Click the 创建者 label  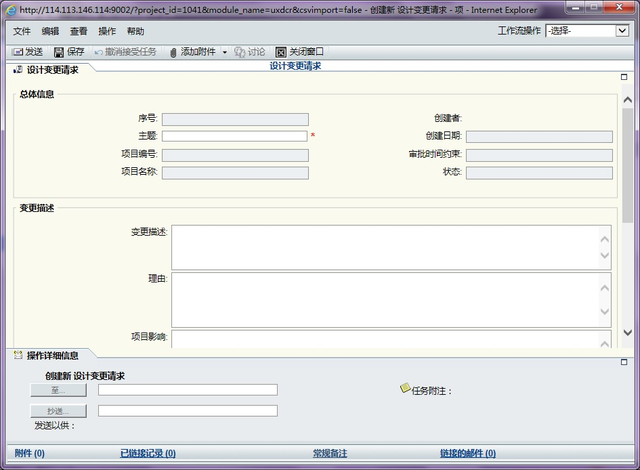(448, 118)
